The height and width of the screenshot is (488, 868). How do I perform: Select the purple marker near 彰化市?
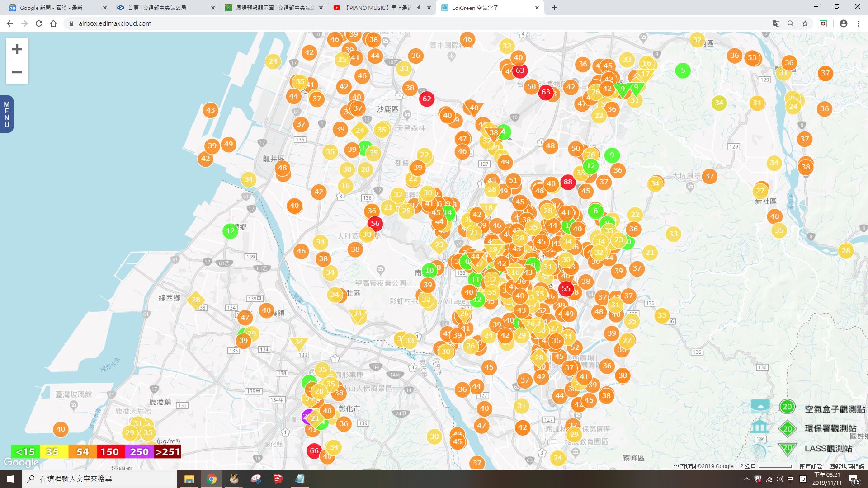[x=306, y=416]
